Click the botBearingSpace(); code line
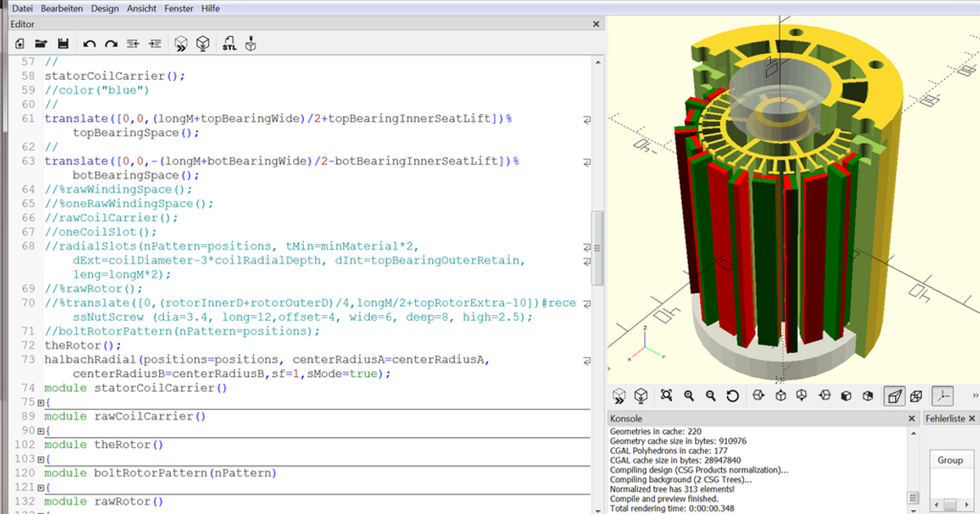The image size is (980, 514). coord(136,175)
